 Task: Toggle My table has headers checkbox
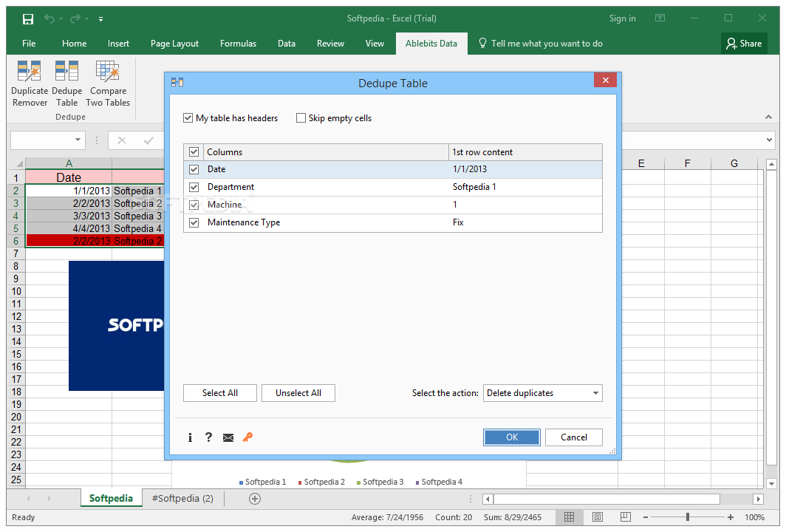(x=188, y=117)
